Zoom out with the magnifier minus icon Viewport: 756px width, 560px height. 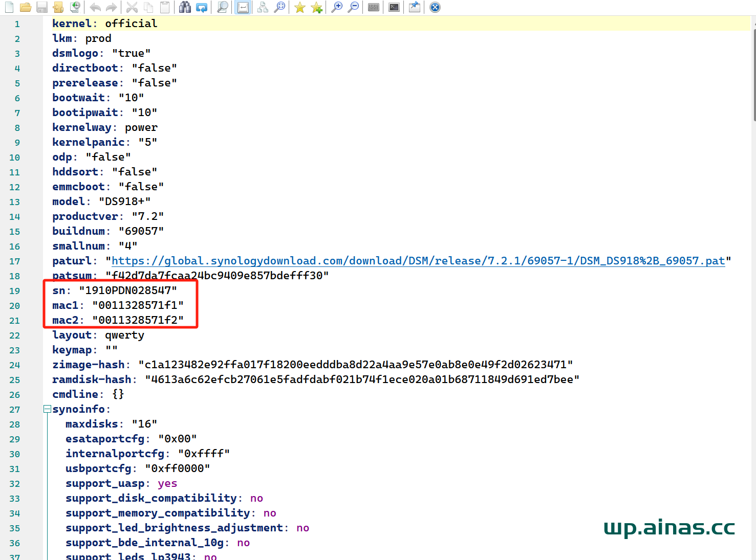pos(353,7)
